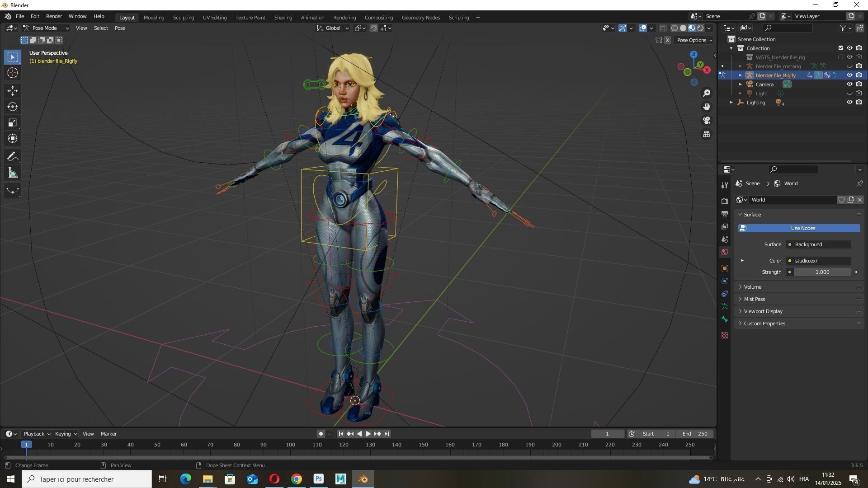The height and width of the screenshot is (488, 868).
Task: Select the Scale tool
Action: [13, 122]
